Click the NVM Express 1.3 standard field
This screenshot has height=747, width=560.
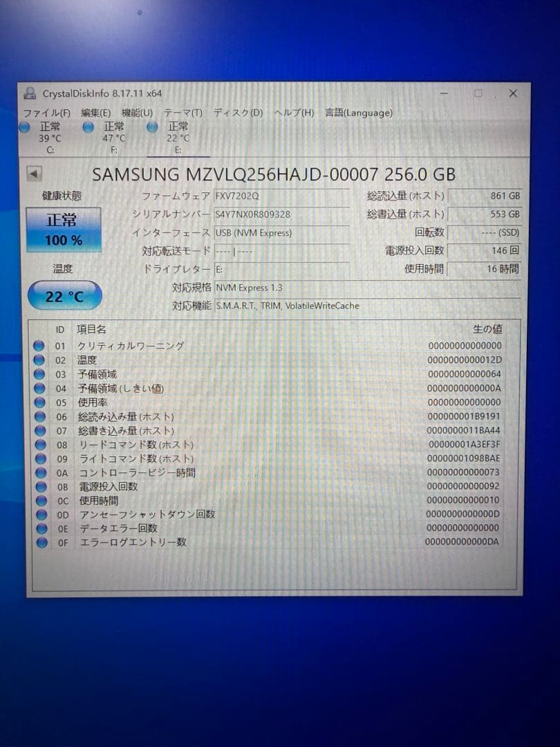(x=368, y=288)
